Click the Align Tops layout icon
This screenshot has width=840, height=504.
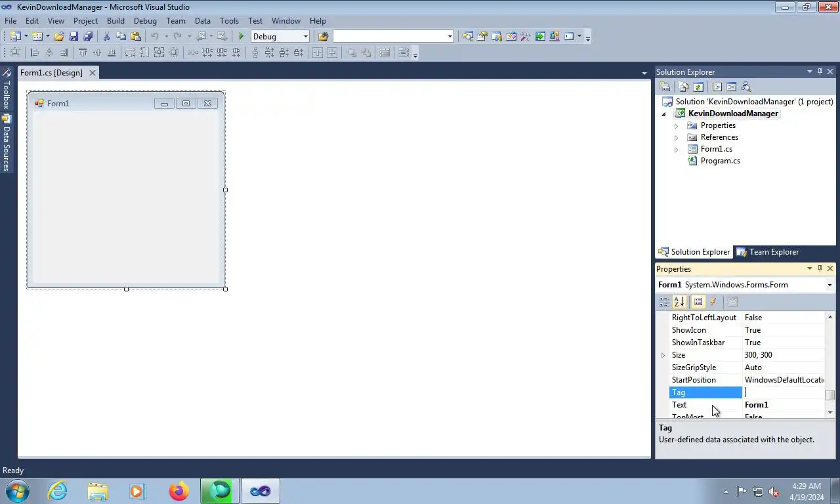[83, 52]
